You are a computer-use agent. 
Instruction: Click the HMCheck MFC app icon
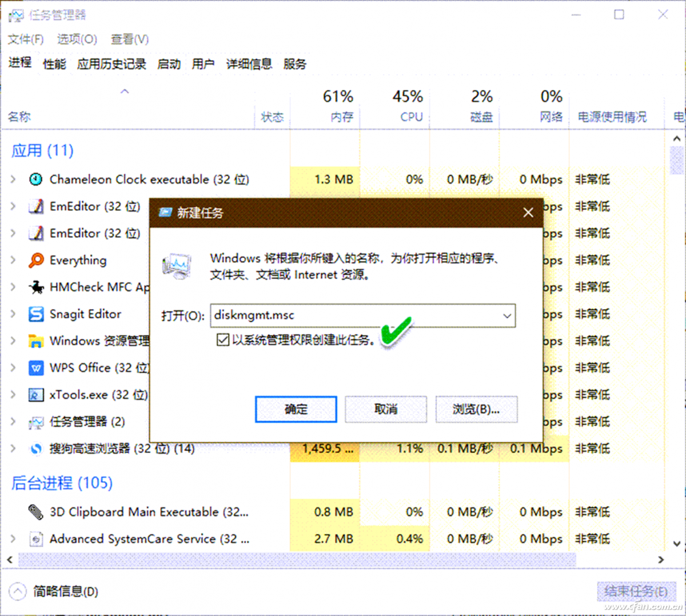[36, 287]
